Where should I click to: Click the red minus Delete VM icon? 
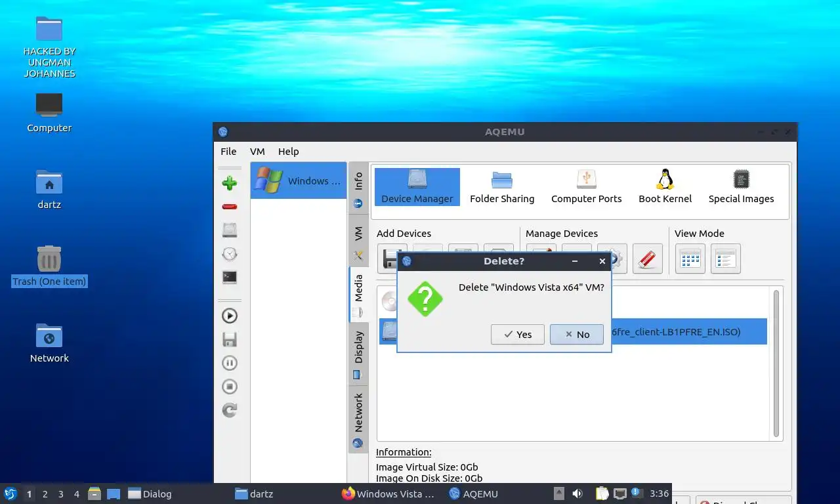230,207
